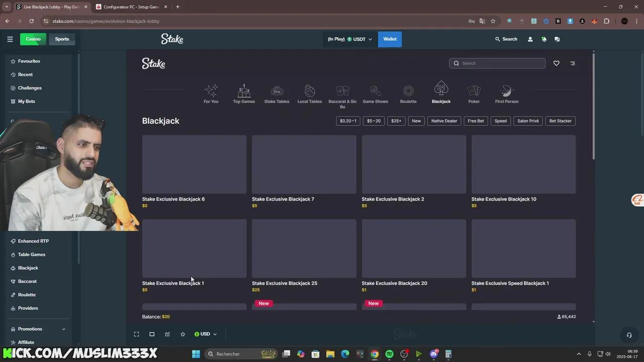Toggle the $0.20–1 stake filter
Viewport: 644px width, 362px height.
click(x=348, y=121)
